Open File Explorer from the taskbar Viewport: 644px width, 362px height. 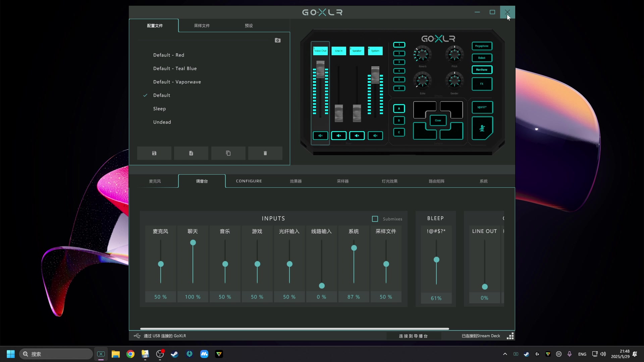coord(116,354)
